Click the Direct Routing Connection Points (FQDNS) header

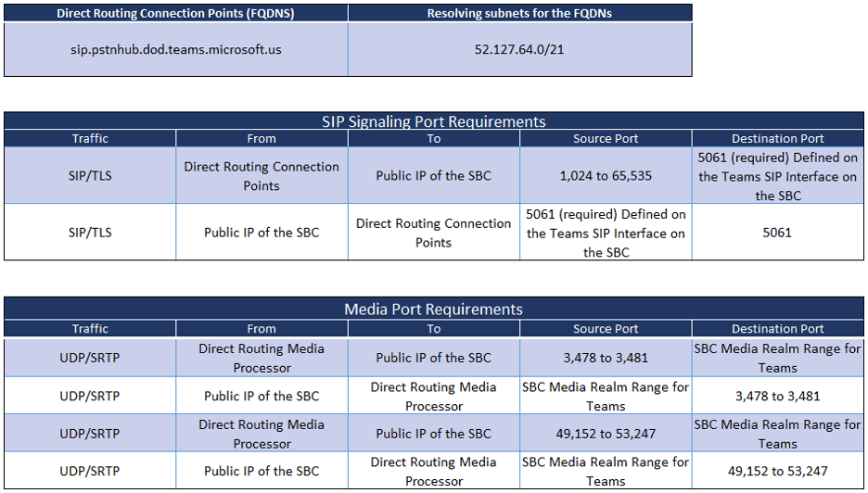point(176,14)
